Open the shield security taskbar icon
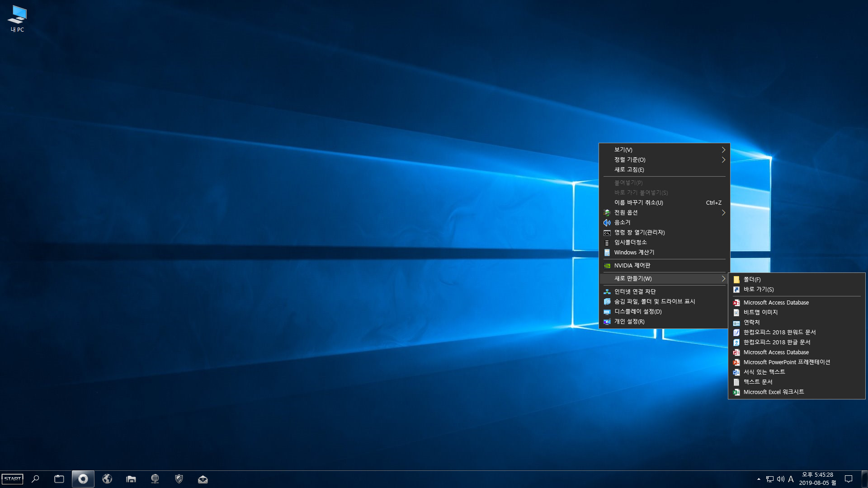 tap(179, 479)
